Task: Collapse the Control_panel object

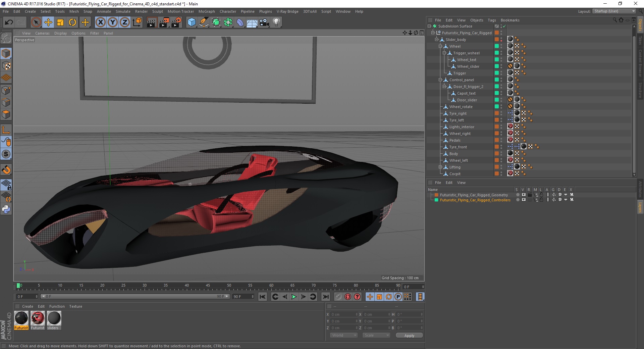Action: [440, 80]
